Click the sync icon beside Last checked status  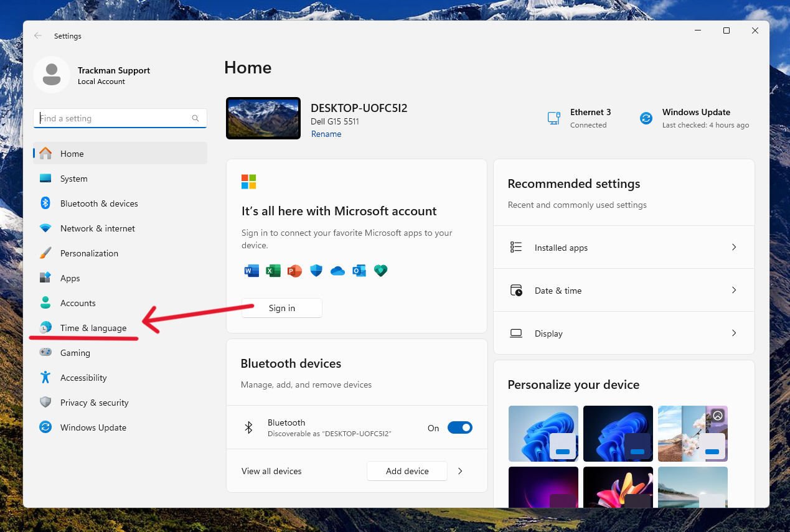pos(646,118)
